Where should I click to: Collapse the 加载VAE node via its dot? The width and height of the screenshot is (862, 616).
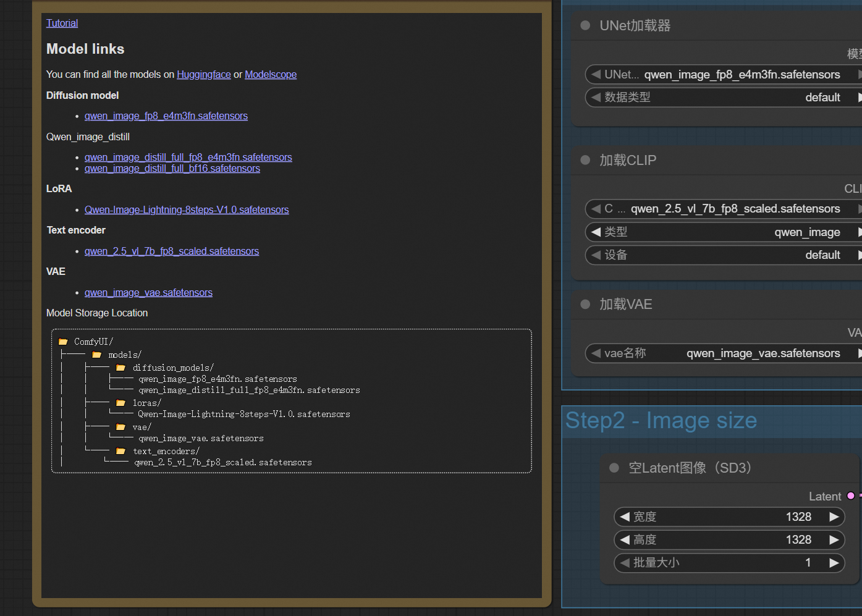(585, 304)
